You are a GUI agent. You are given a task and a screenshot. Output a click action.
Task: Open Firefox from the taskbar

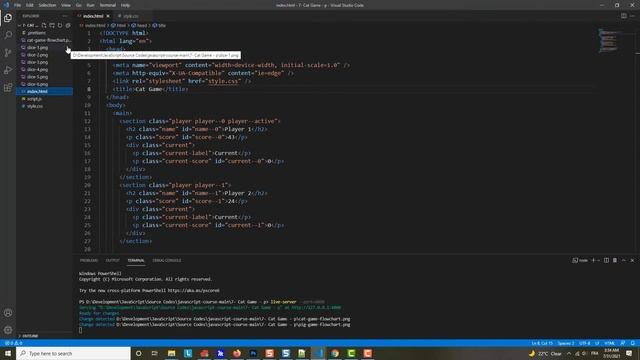click(x=237, y=353)
